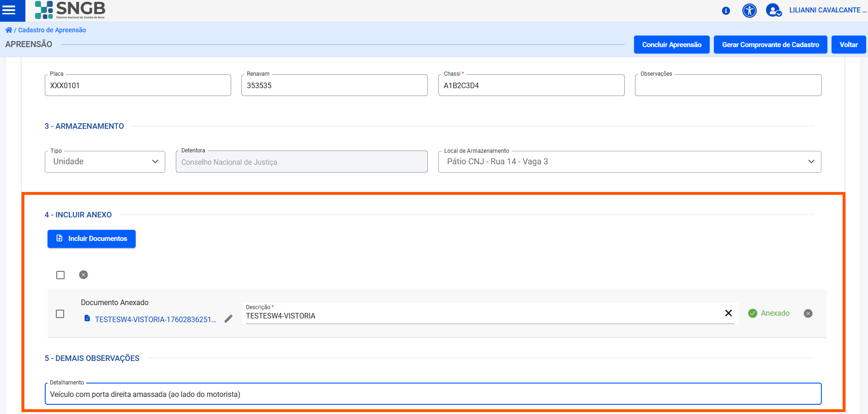Open the Local de Armazenamento dropdown
The width and height of the screenshot is (868, 414).
(x=629, y=162)
